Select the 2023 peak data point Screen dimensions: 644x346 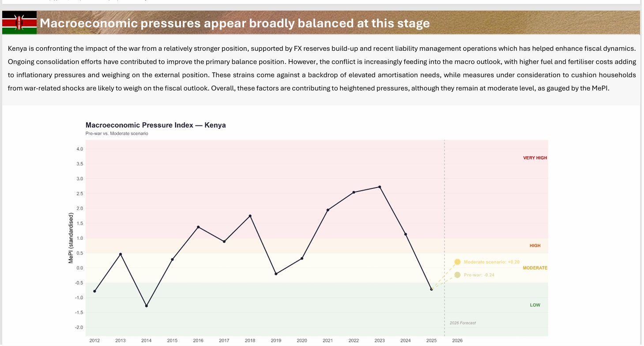380,187
